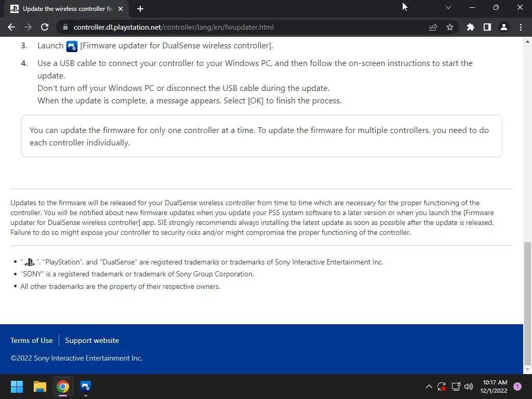Open the Support website link
The height and width of the screenshot is (399, 532).
pos(92,340)
